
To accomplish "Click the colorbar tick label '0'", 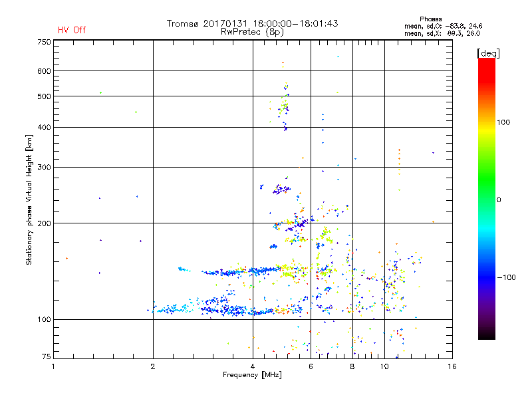I will click(x=499, y=200).
